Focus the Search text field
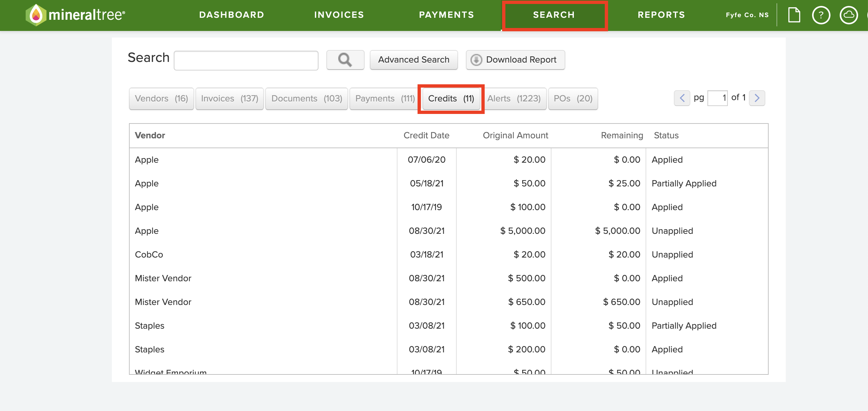The height and width of the screenshot is (411, 868). 246,61
